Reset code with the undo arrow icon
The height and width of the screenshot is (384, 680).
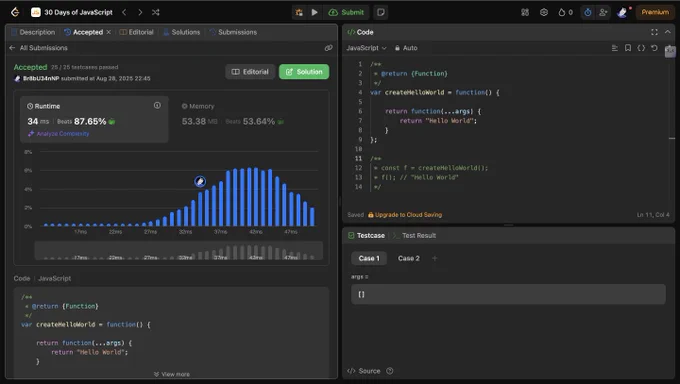pos(654,48)
